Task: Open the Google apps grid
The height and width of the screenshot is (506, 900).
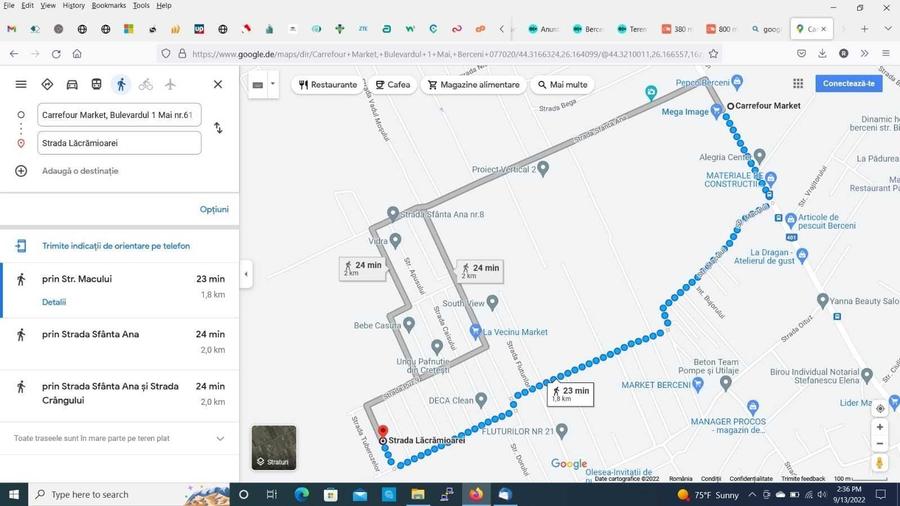Action: [x=798, y=84]
